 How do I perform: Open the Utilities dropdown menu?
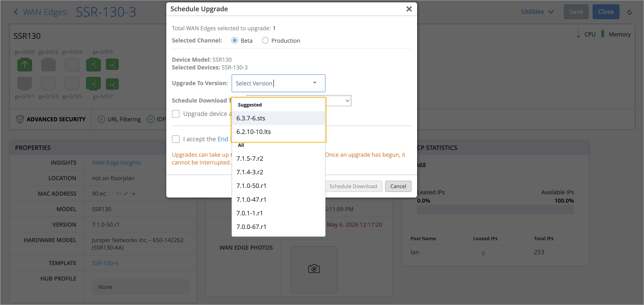point(538,12)
